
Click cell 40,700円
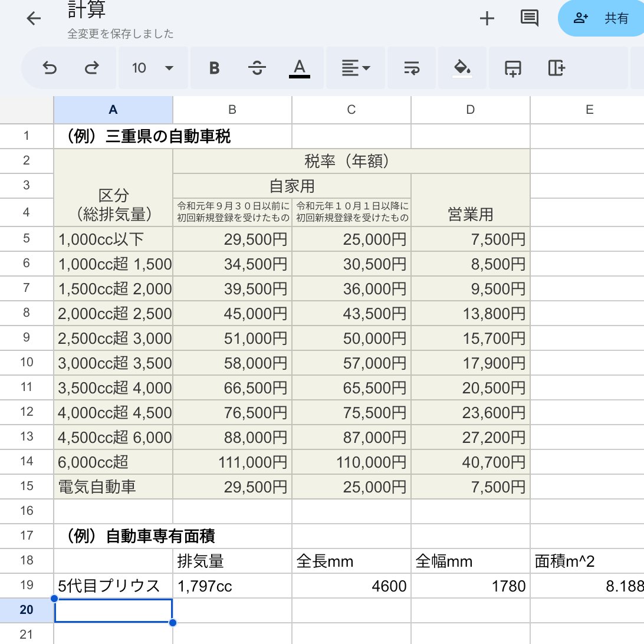470,462
